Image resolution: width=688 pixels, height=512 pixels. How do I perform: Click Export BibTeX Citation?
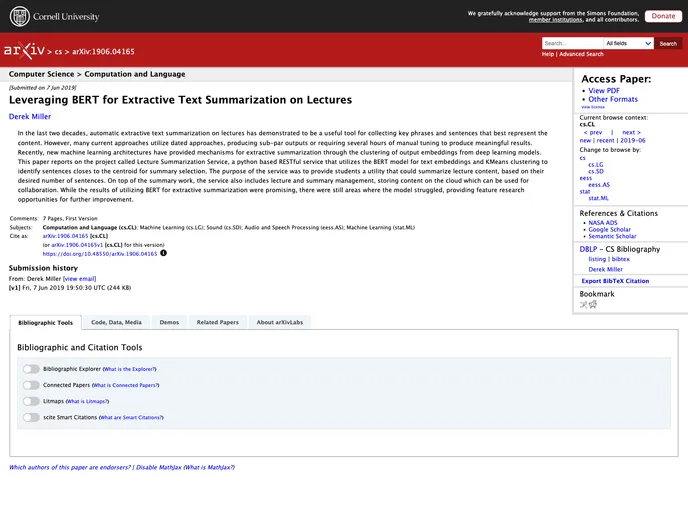pyautogui.click(x=615, y=281)
